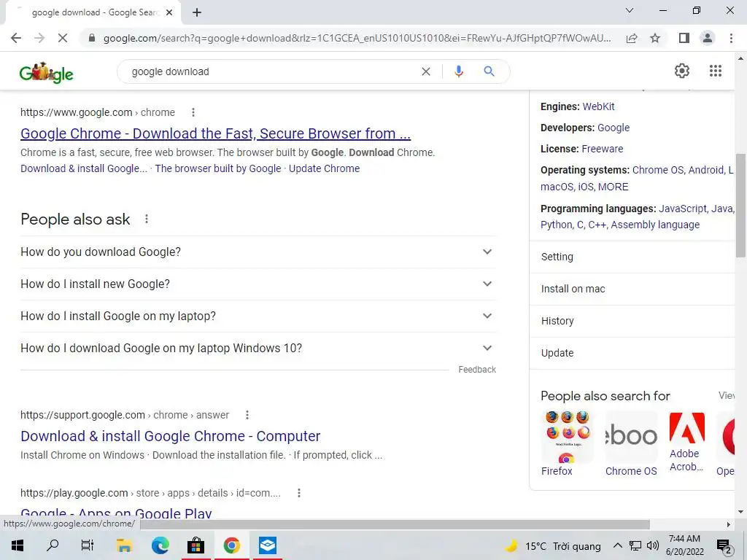The height and width of the screenshot is (560, 747).
Task: Open the Chrome profile avatar
Action: pos(708,38)
